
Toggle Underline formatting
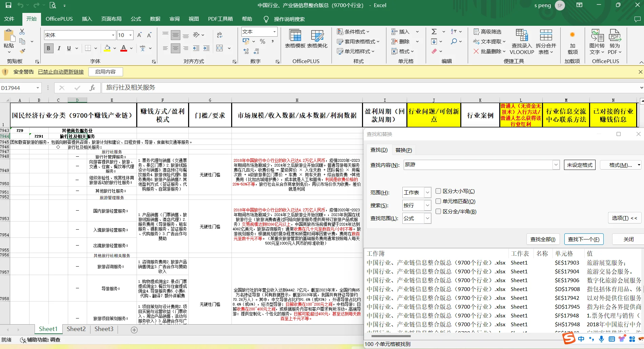[69, 48]
